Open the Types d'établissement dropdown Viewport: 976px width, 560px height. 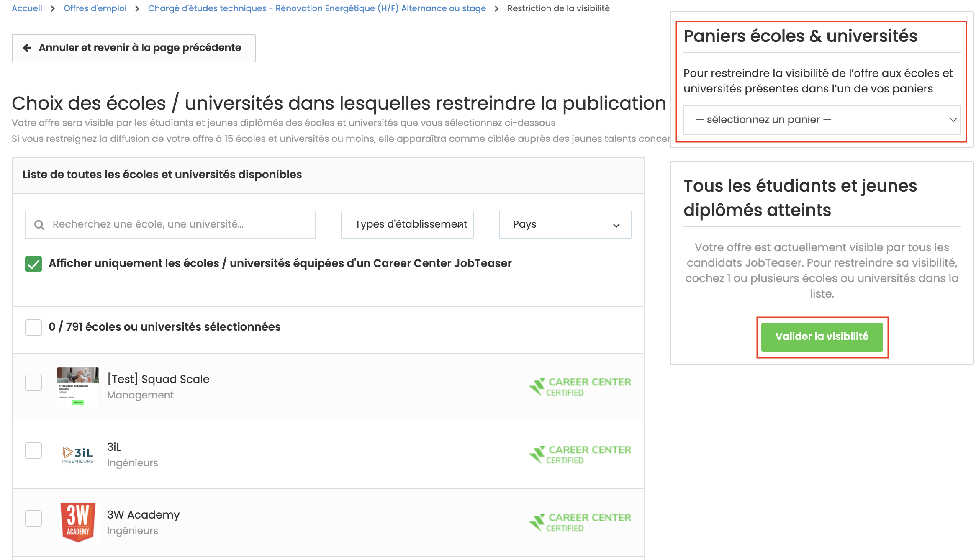click(x=407, y=225)
